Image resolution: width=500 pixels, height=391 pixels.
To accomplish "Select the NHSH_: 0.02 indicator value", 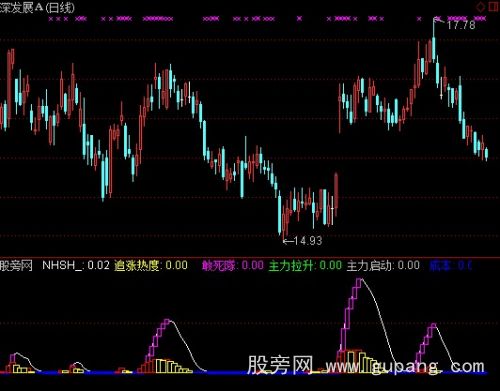I will pyautogui.click(x=76, y=265).
